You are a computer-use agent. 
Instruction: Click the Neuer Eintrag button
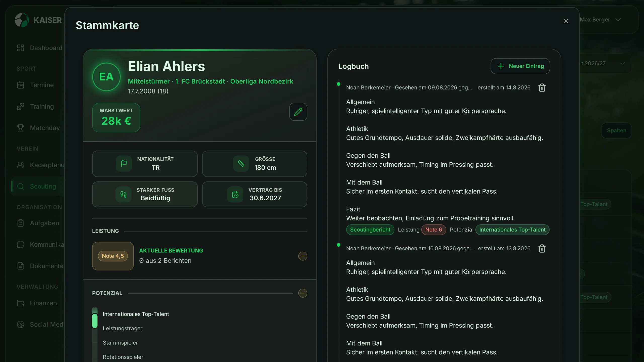click(x=520, y=66)
